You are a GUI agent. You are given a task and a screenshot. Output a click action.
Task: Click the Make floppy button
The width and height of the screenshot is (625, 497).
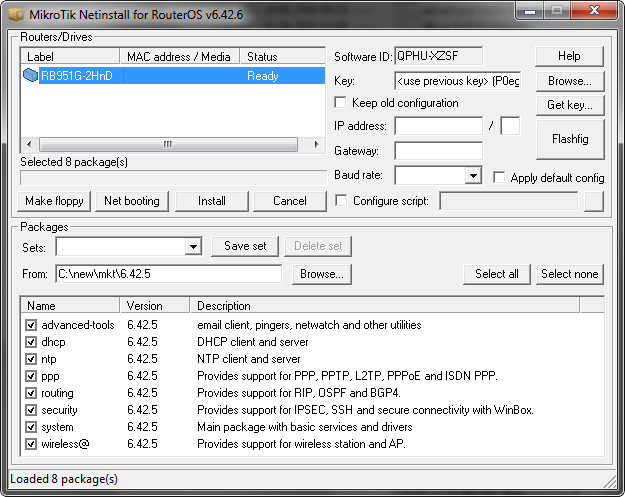pos(54,201)
